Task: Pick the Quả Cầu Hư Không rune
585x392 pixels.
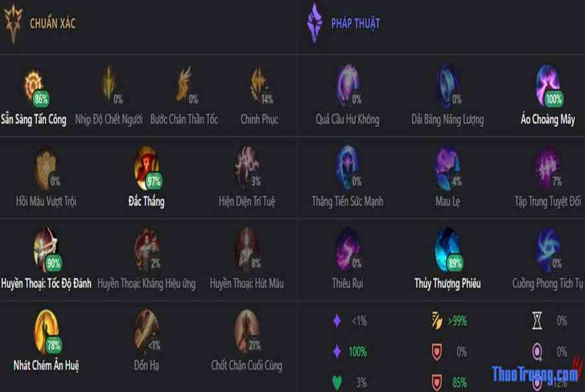Action: (x=347, y=85)
